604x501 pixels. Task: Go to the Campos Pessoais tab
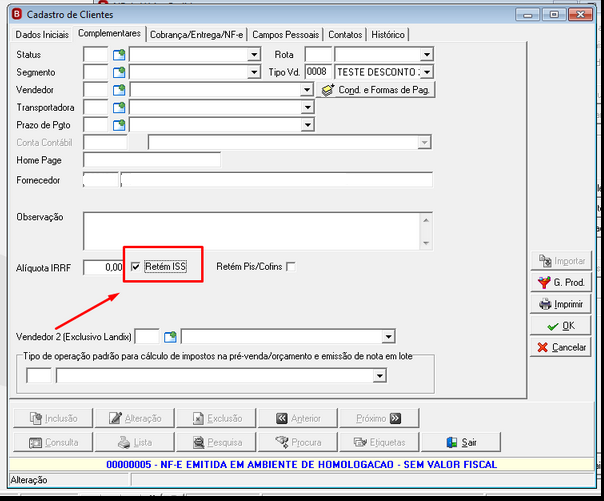point(285,35)
